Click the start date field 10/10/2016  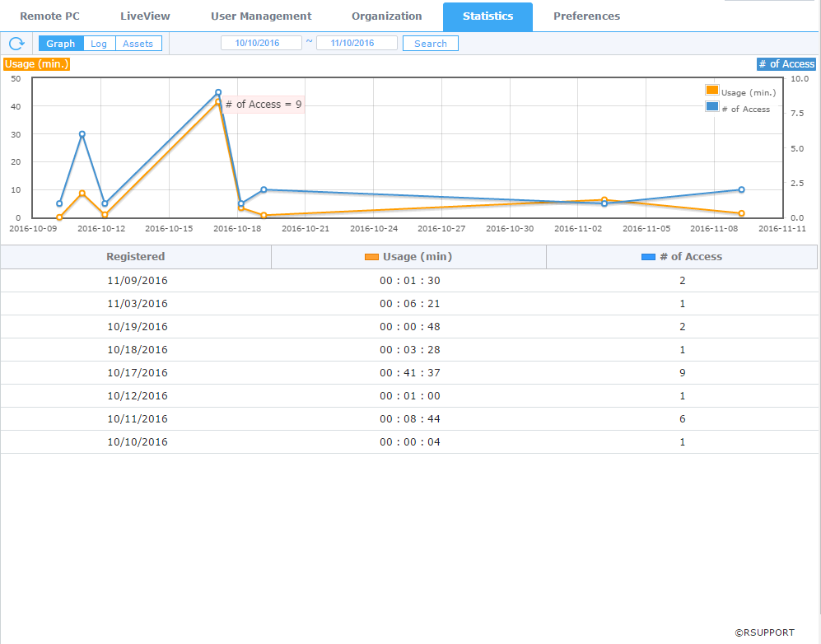[261, 44]
